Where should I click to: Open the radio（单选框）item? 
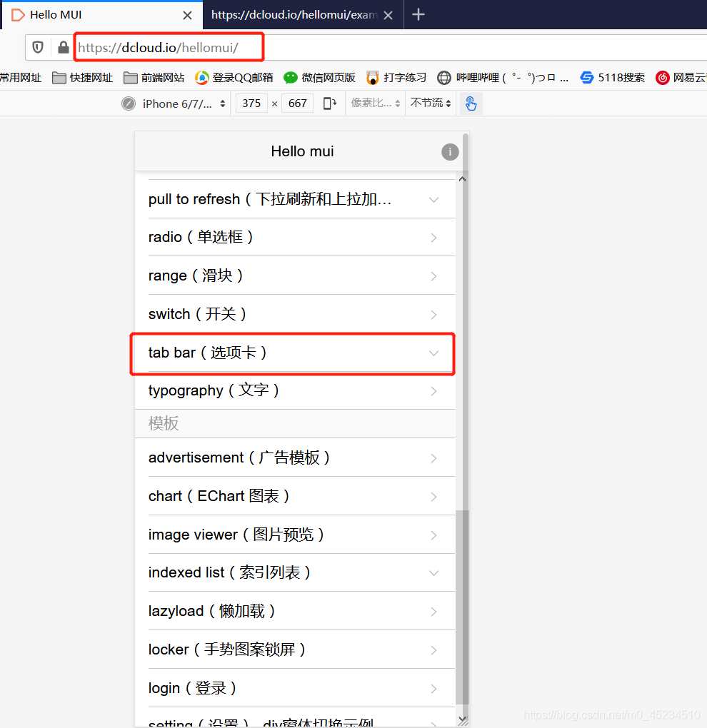tap(295, 237)
